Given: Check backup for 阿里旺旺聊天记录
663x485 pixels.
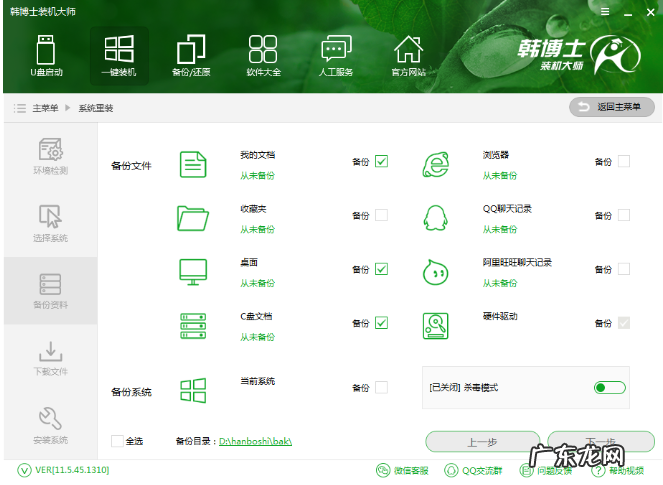Looking at the screenshot, I should (x=624, y=269).
